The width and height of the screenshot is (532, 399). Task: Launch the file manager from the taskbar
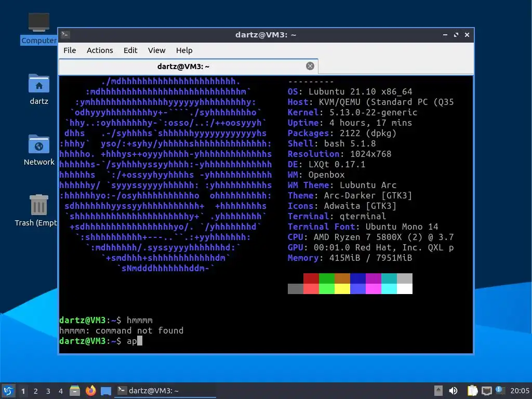coord(75,391)
